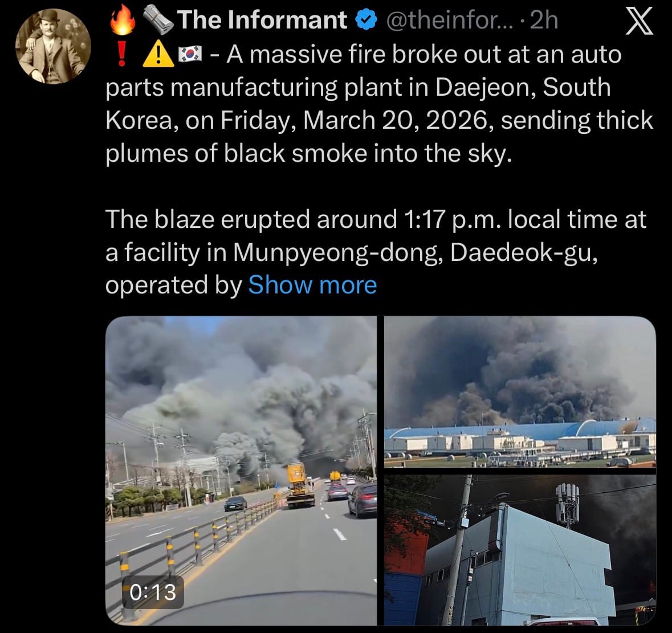Click the 0:13 video duration badge

pos(153,593)
